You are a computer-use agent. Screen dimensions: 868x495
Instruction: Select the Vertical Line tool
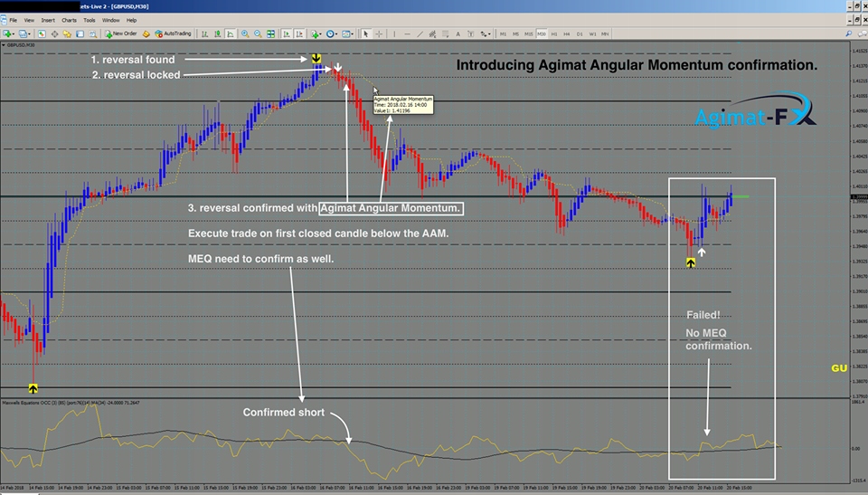(x=394, y=33)
